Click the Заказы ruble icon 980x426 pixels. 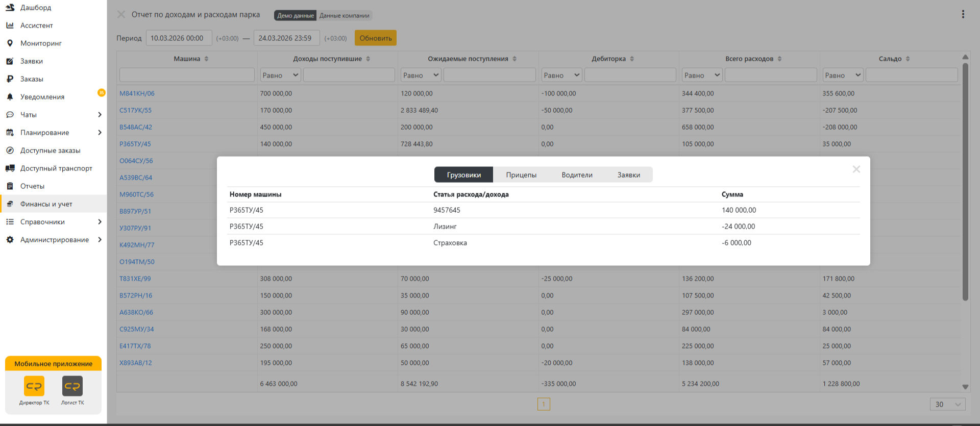pyautogui.click(x=10, y=79)
